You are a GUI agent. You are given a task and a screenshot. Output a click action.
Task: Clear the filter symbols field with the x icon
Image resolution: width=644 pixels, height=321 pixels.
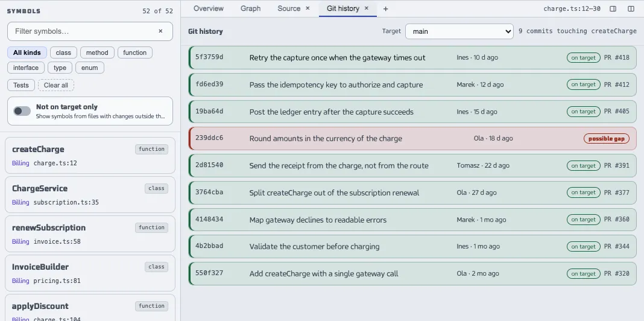coord(160,31)
